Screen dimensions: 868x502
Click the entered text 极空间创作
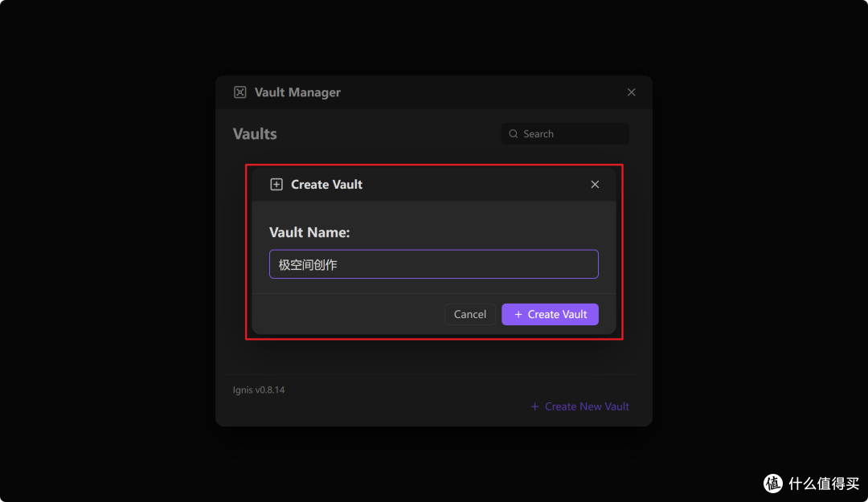(308, 265)
